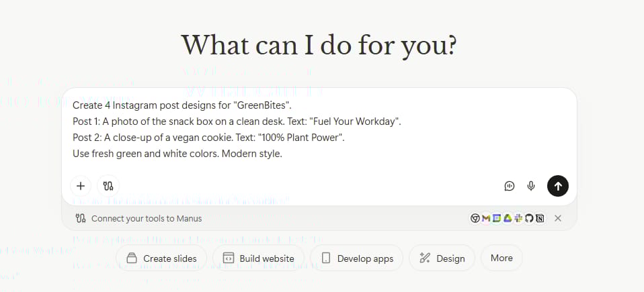Click the Chrome browser connector icon
Viewport: 644px width, 292px height.
pos(475,218)
